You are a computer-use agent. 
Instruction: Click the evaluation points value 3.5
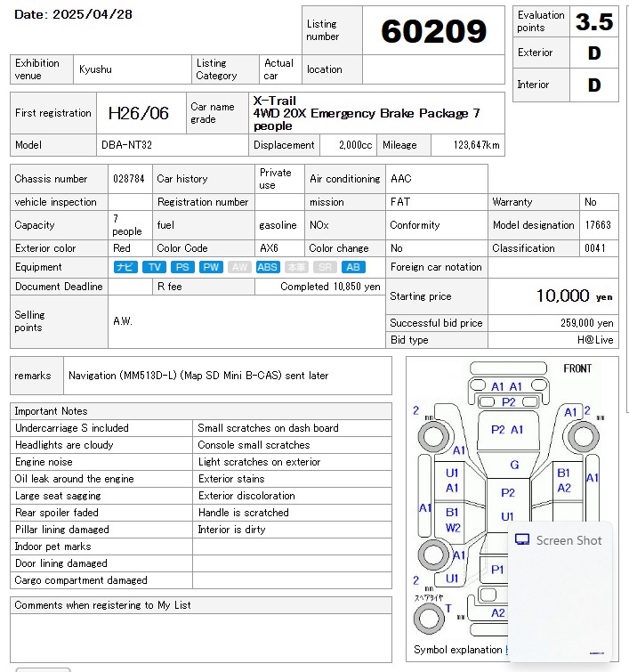594,21
